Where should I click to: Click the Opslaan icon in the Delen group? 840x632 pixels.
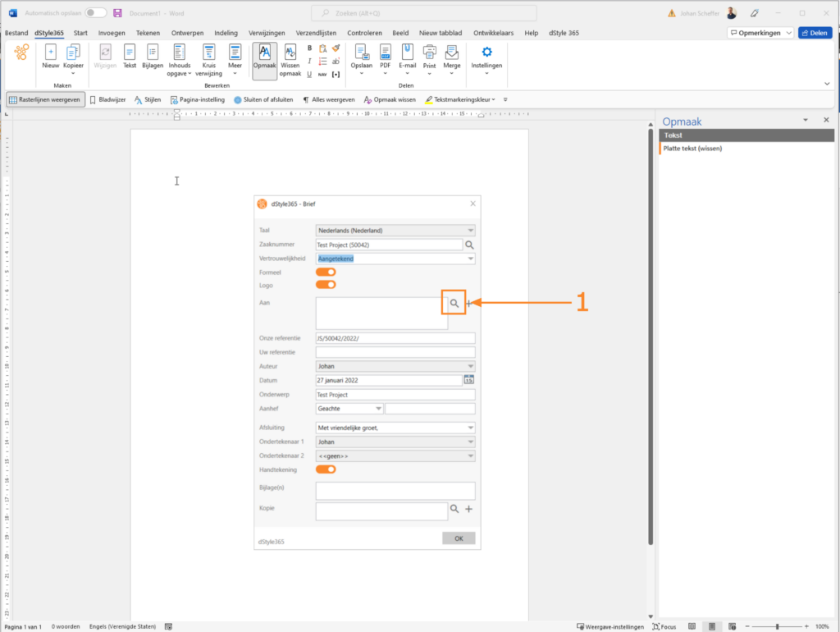click(361, 53)
